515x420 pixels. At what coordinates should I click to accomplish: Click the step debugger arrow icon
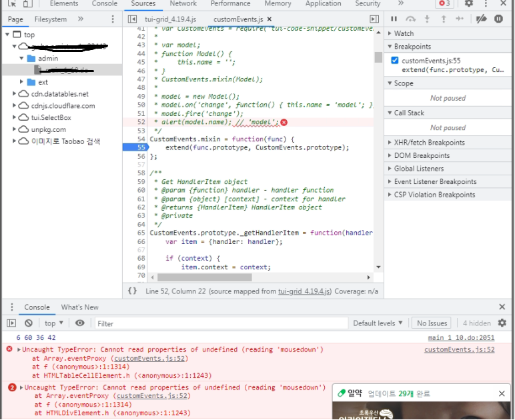pyautogui.click(x=460, y=19)
